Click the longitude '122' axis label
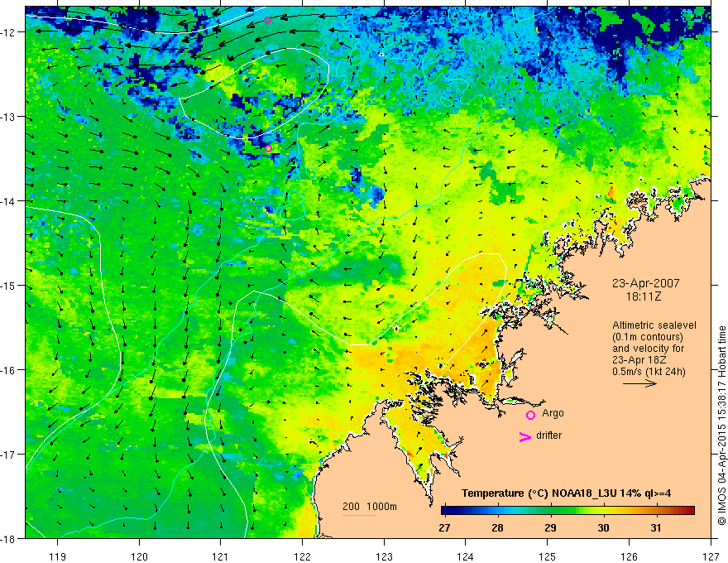Screen dimensions: 728x563 point(302,556)
